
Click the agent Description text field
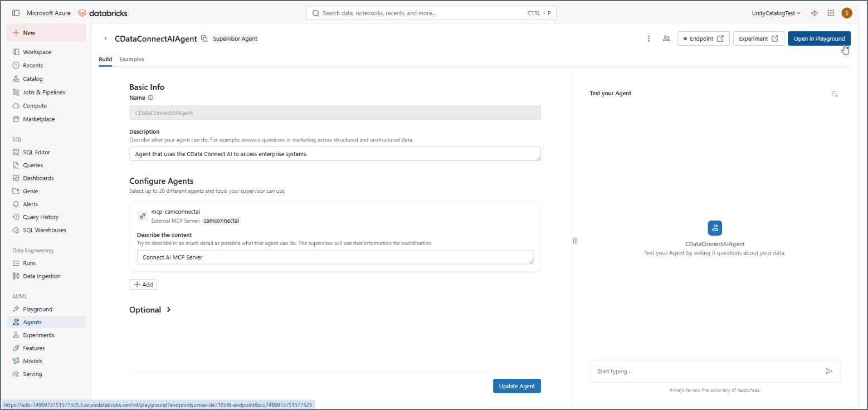click(x=335, y=154)
